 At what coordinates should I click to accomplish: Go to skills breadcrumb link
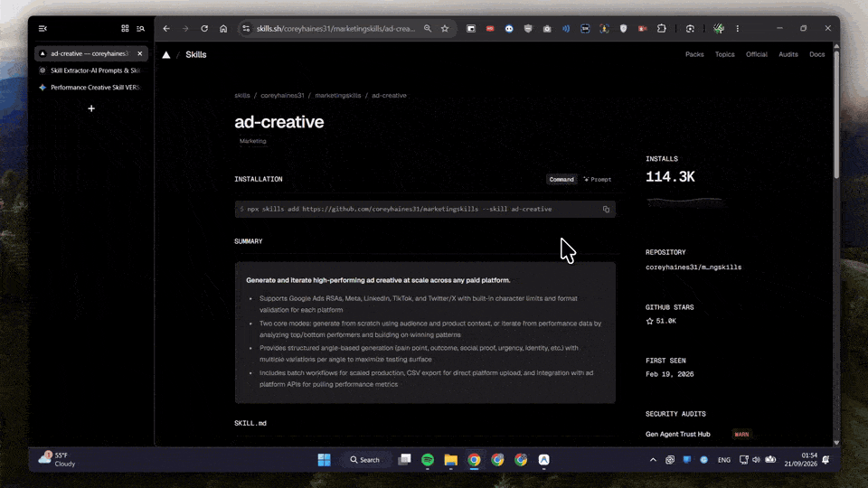pyautogui.click(x=242, y=95)
